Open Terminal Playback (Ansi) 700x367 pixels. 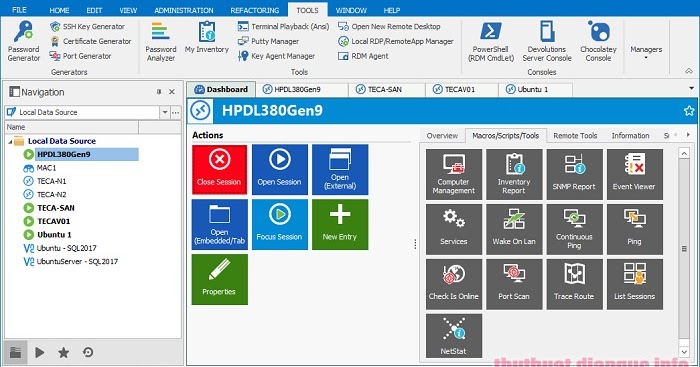(283, 26)
